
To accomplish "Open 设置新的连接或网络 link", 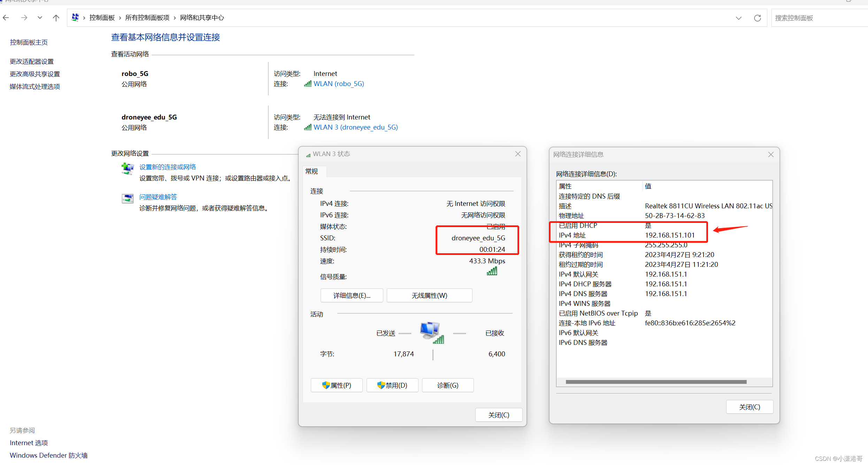I will coord(168,167).
